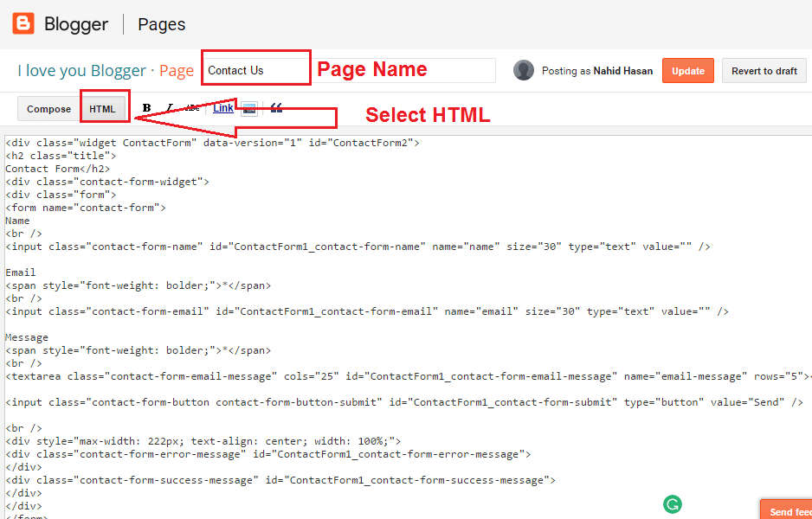Click the Blogger logo icon
This screenshot has height=519, width=812.
[x=23, y=23]
